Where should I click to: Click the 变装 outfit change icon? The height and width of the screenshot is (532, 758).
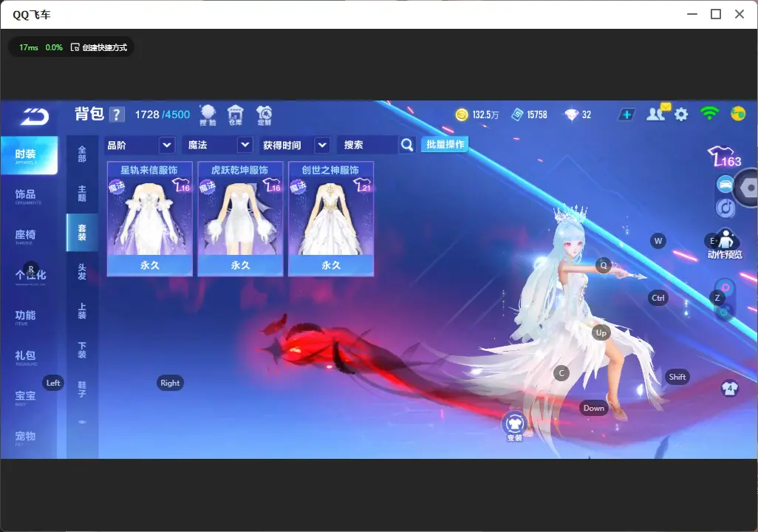514,426
